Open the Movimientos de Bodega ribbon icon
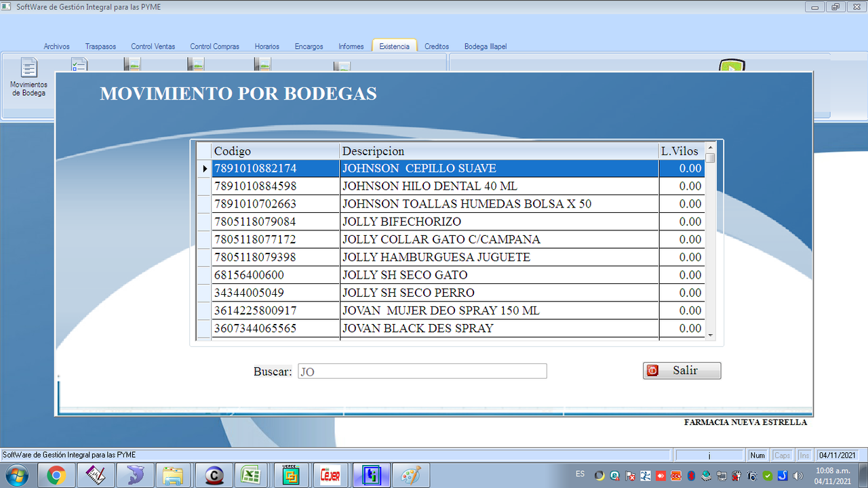 (28, 78)
